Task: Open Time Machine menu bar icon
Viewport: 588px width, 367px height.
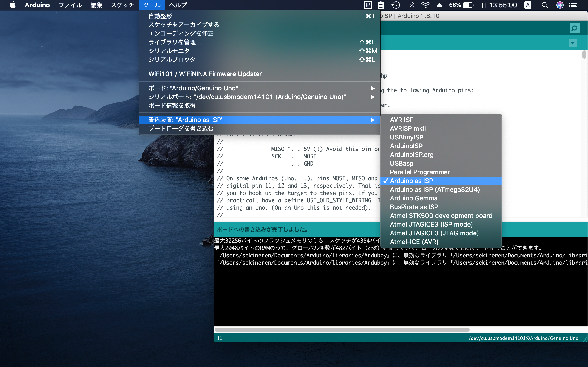Action: coord(396,5)
